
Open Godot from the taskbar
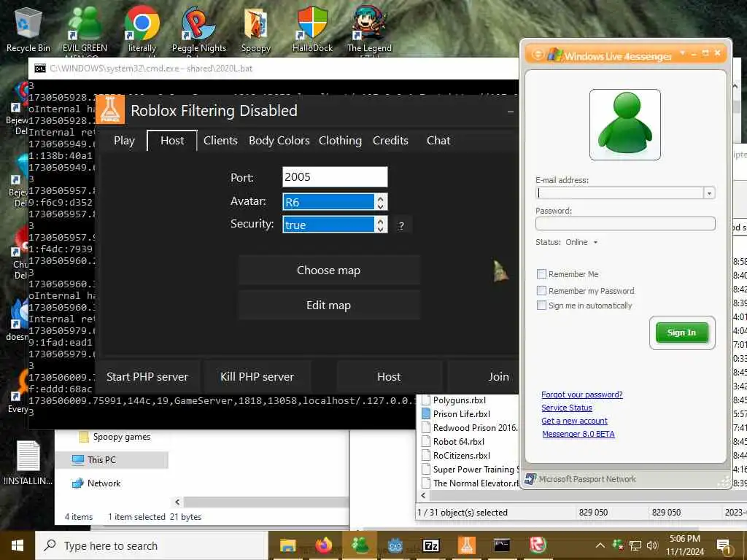point(395,545)
